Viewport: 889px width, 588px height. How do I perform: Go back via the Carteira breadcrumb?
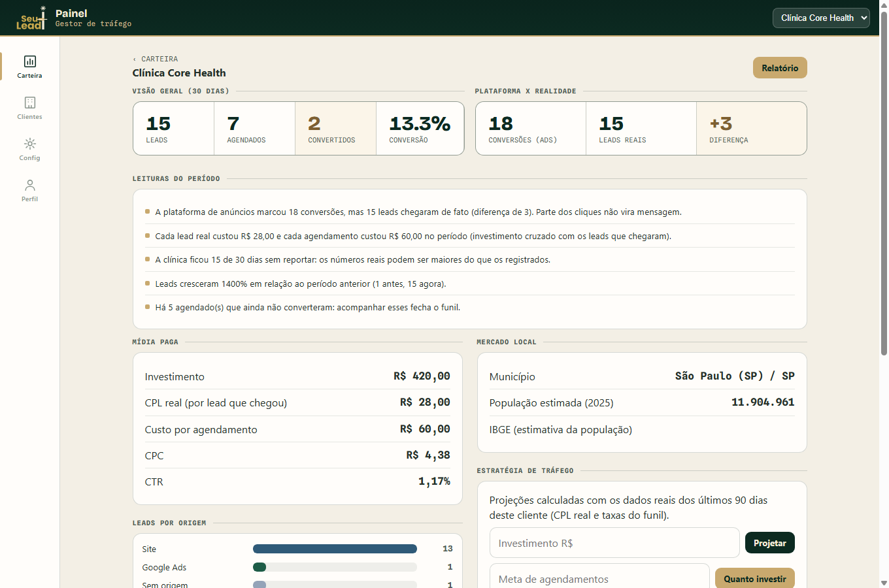click(156, 59)
